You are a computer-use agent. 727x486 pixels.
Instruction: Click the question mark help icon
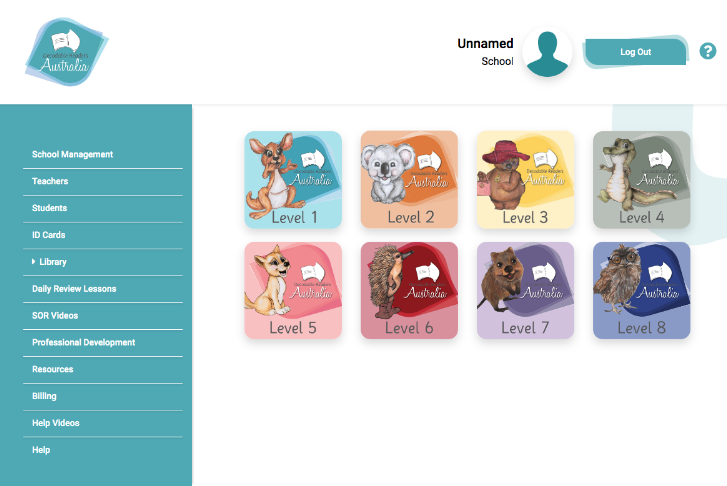pos(708,51)
